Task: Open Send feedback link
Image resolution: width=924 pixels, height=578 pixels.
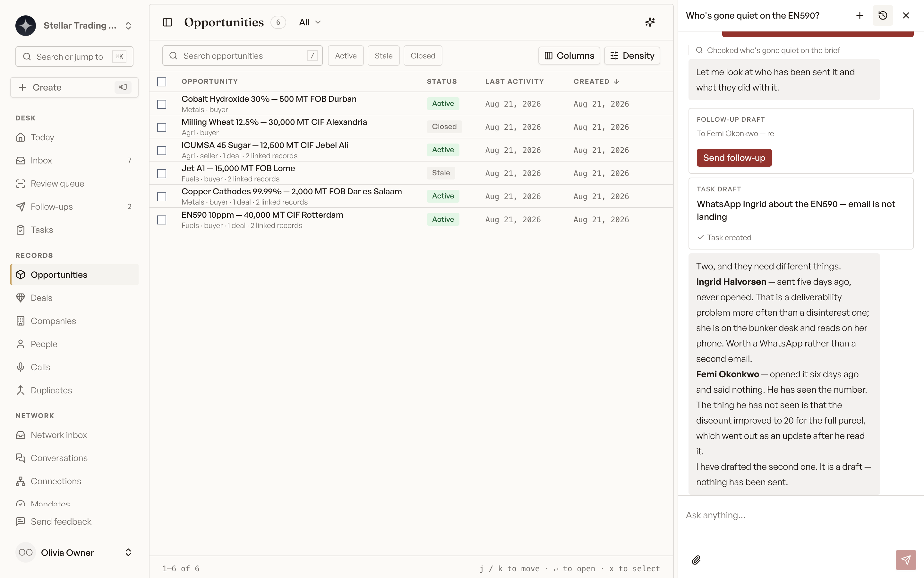Action: [x=74, y=521]
